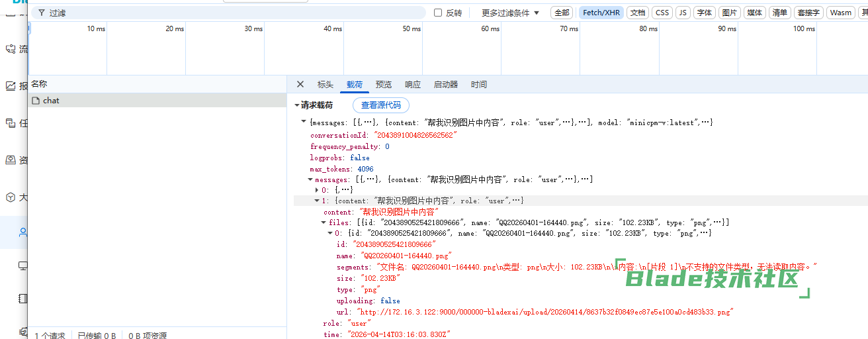Click the cube model sidebar icon
Image resolution: width=868 pixels, height=339 pixels.
coord(11,197)
